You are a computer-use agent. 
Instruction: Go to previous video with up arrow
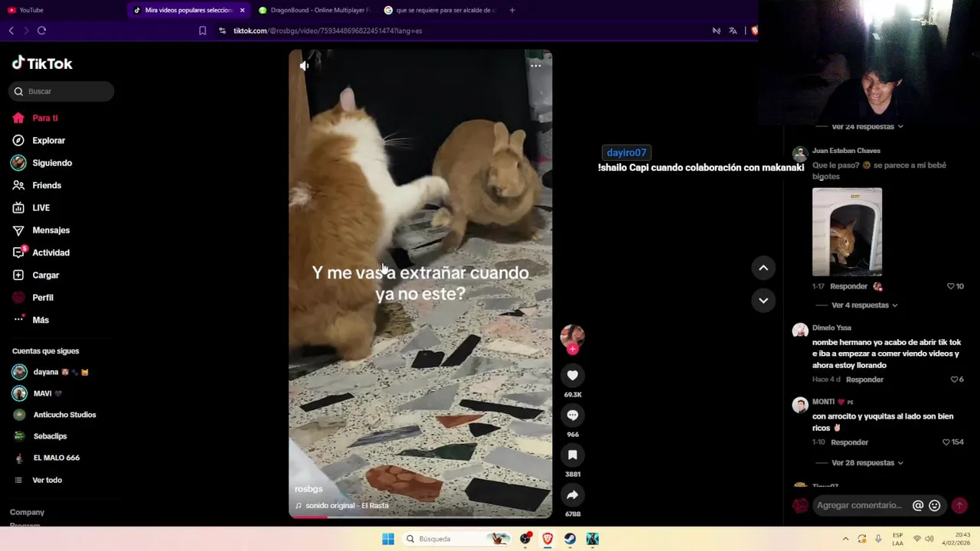(x=763, y=268)
